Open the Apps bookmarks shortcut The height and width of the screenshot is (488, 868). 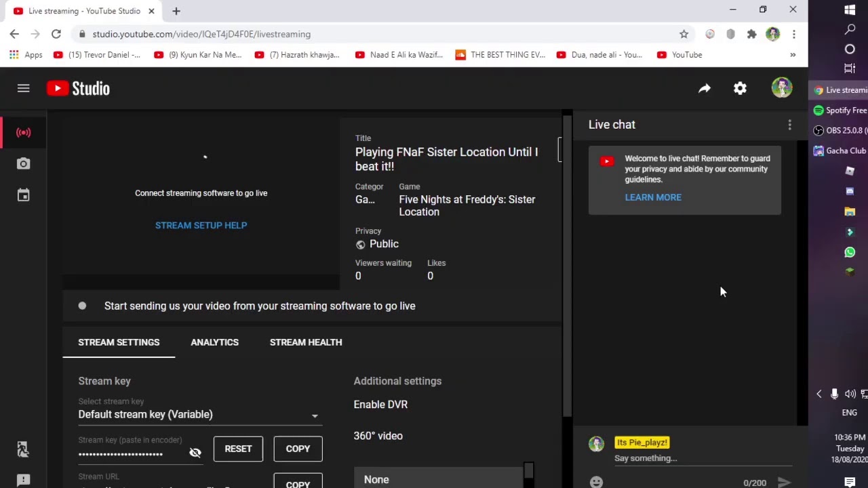click(x=26, y=55)
